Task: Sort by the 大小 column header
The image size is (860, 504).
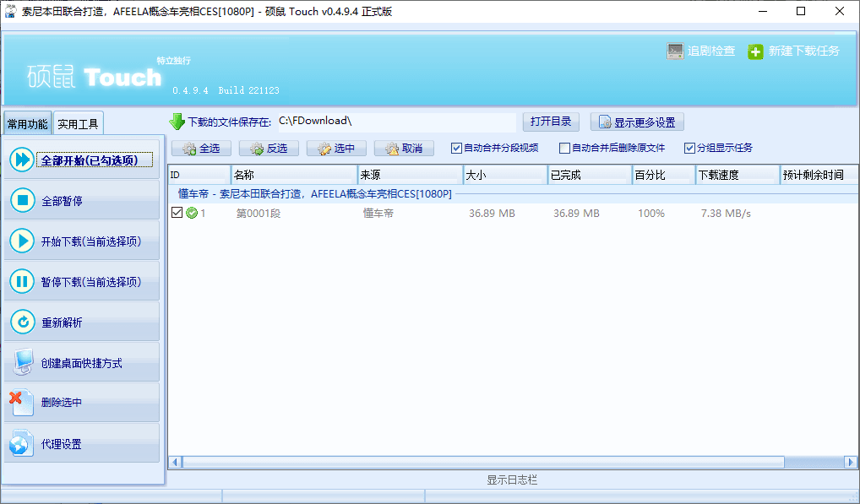Action: point(505,175)
